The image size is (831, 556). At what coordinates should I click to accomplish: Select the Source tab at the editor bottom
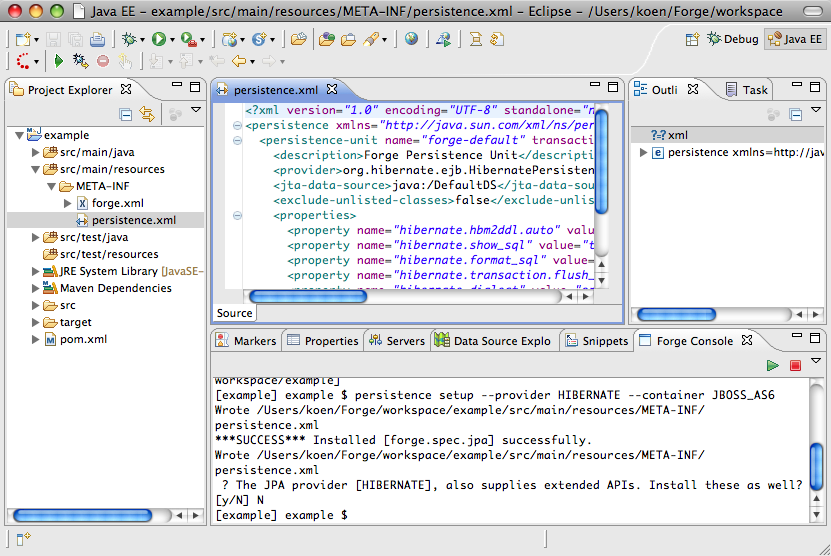234,313
